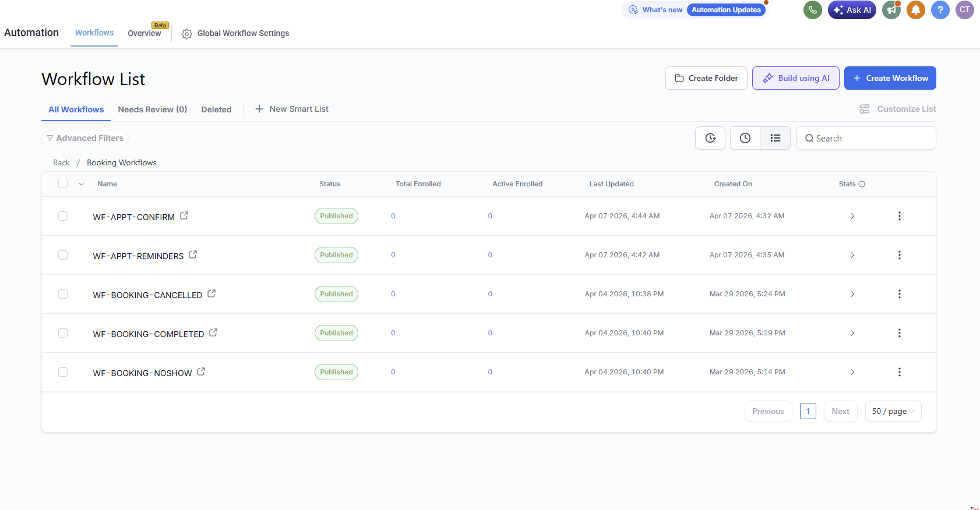
Task: Open three-dot menu for WF-APPT-CONFIRM
Action: click(x=900, y=216)
